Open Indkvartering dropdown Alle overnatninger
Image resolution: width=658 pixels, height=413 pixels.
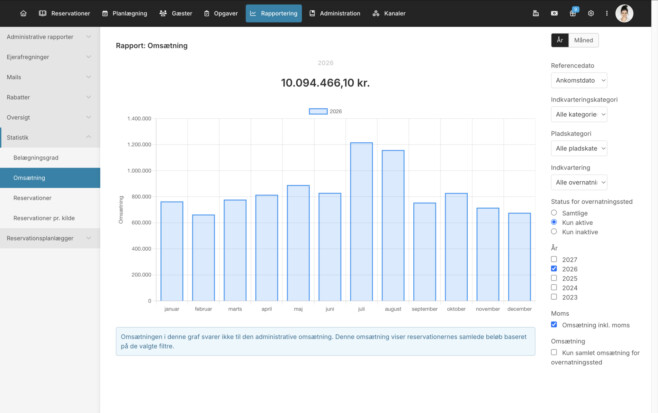click(x=579, y=183)
